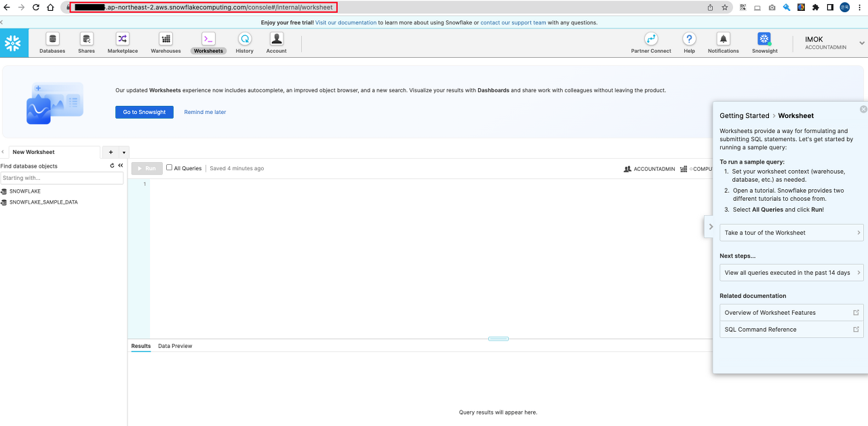Open Overview of Worksheet Features doc
Screen dimensions: 868x426
791,313
